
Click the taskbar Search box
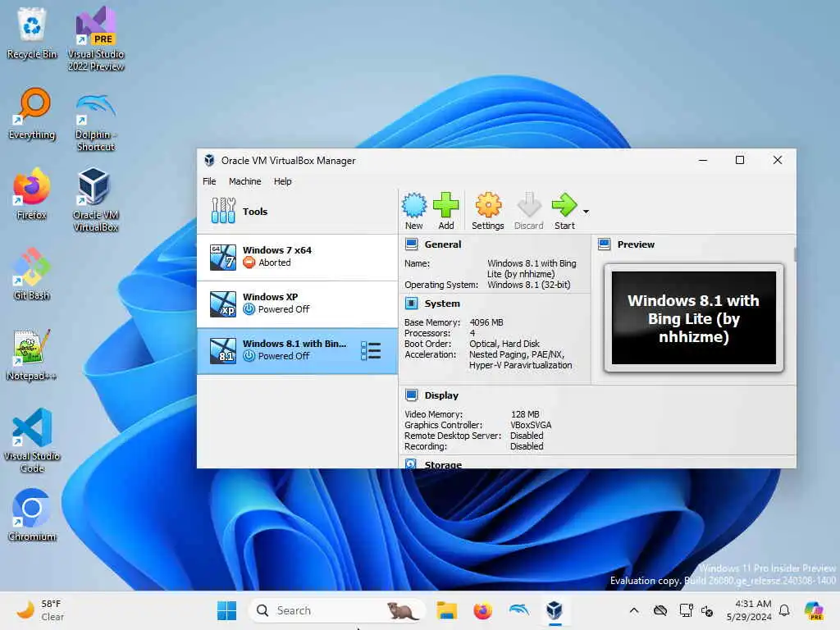[x=337, y=610]
